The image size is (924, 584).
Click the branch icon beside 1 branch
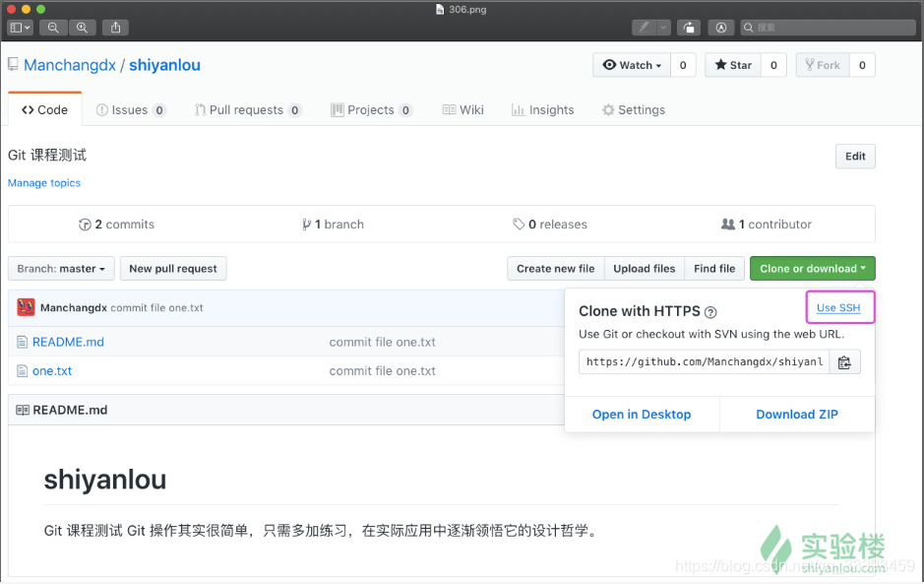pyautogui.click(x=306, y=225)
